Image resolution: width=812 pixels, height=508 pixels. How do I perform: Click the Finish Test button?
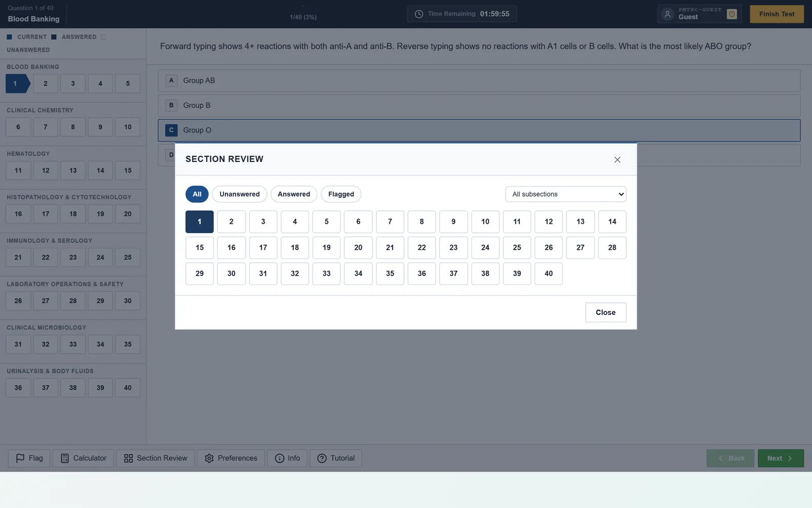tap(776, 14)
